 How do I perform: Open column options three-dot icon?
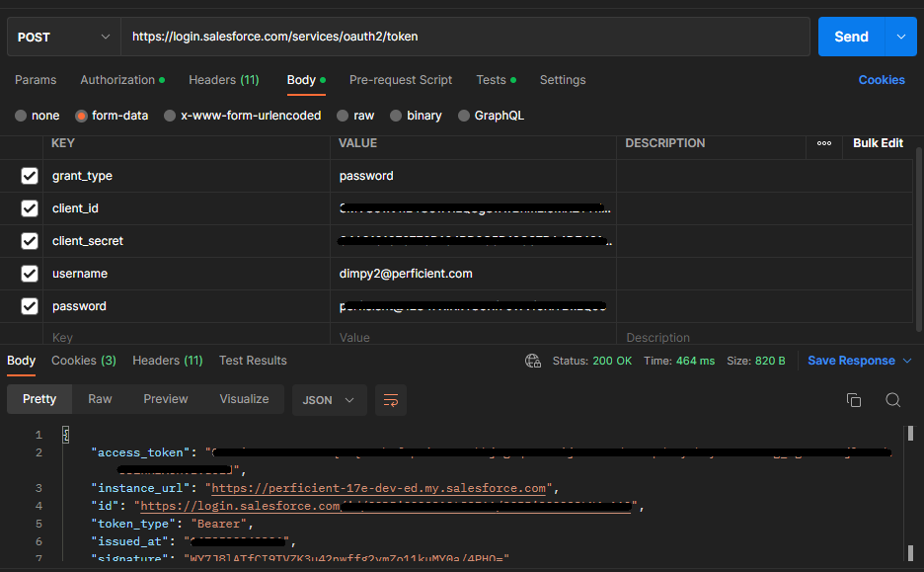point(824,143)
